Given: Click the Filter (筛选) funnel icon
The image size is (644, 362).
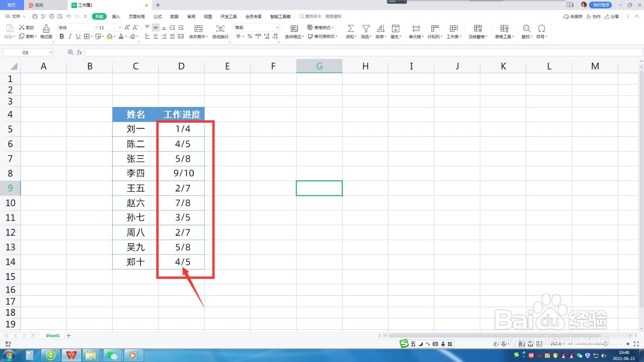Looking at the screenshot, I should 366,29.
